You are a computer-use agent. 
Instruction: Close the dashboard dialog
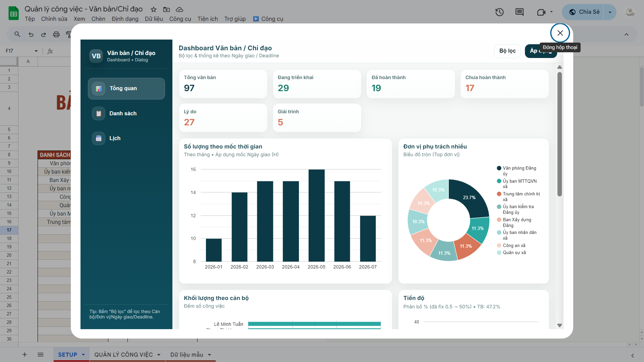point(560,33)
